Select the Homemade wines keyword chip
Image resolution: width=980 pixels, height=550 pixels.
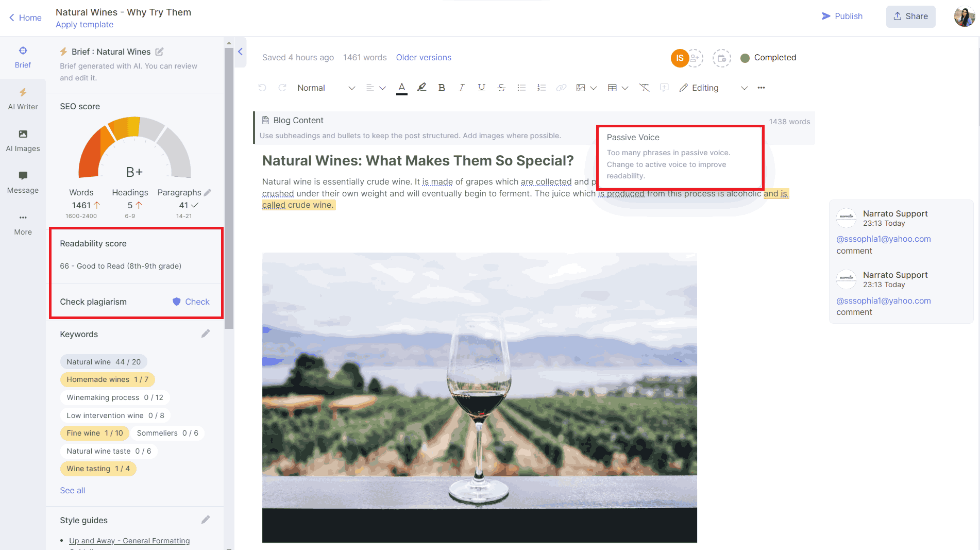point(107,379)
